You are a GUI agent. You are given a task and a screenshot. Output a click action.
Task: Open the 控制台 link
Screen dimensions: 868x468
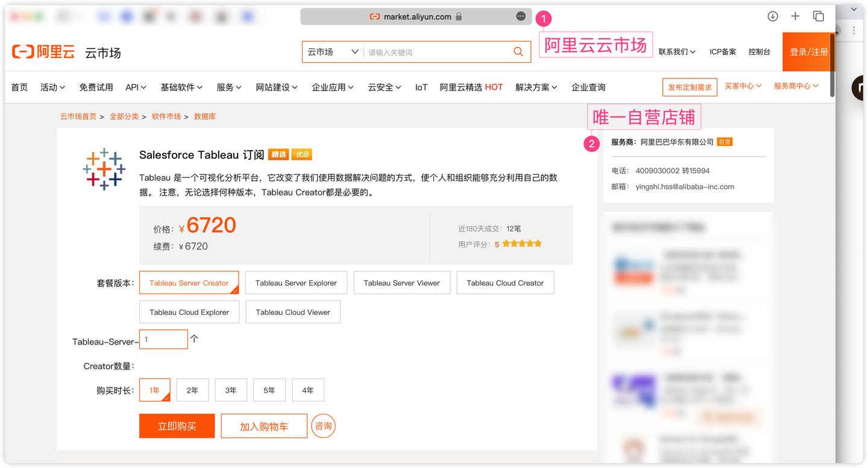click(x=759, y=52)
